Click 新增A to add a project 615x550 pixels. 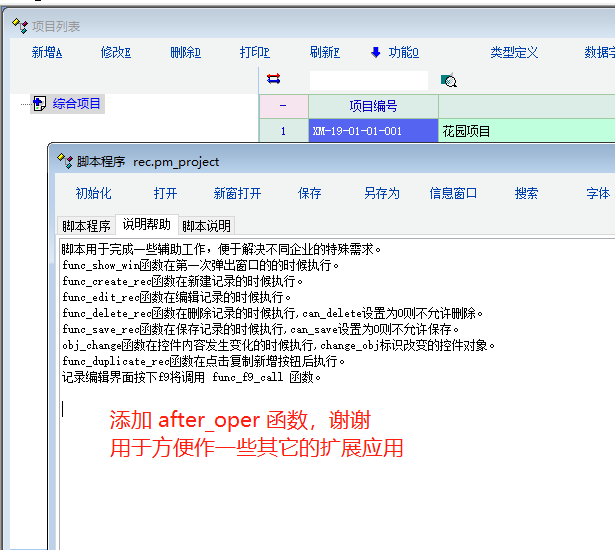click(47, 53)
